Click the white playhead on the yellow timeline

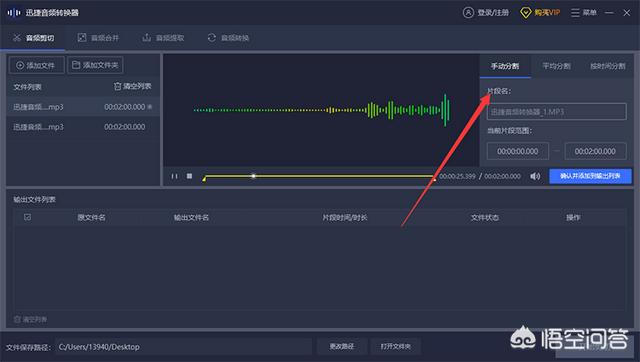pyautogui.click(x=253, y=176)
